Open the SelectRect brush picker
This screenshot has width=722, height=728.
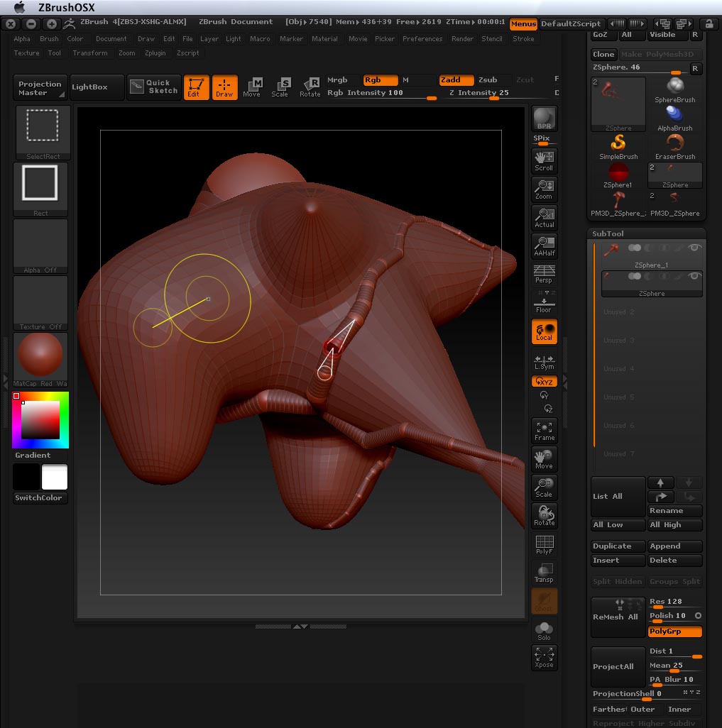(x=43, y=133)
